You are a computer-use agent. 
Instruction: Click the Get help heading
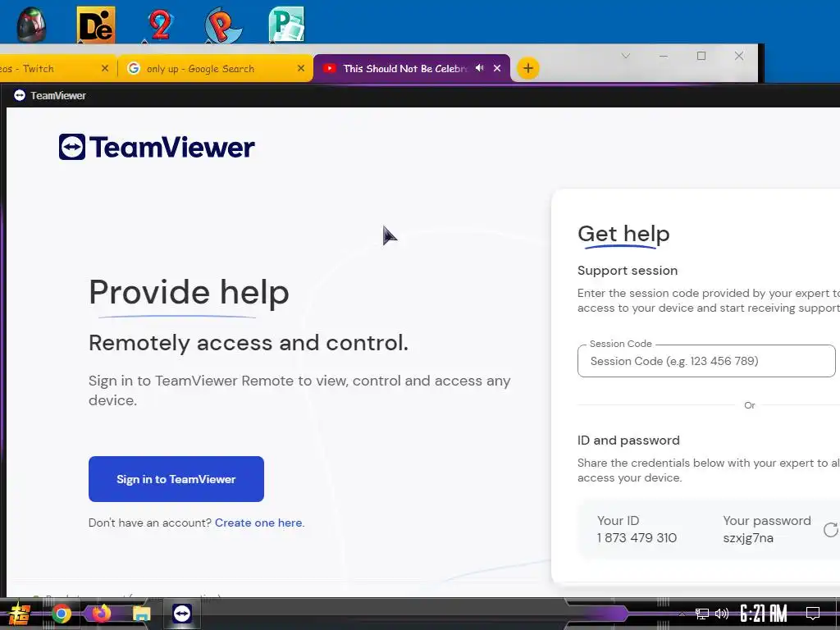click(623, 234)
